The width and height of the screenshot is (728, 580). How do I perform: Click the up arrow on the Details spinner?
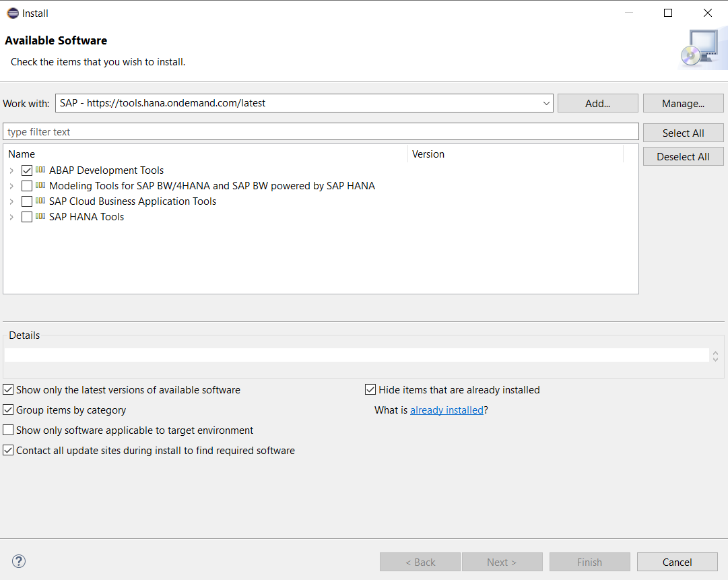point(715,353)
